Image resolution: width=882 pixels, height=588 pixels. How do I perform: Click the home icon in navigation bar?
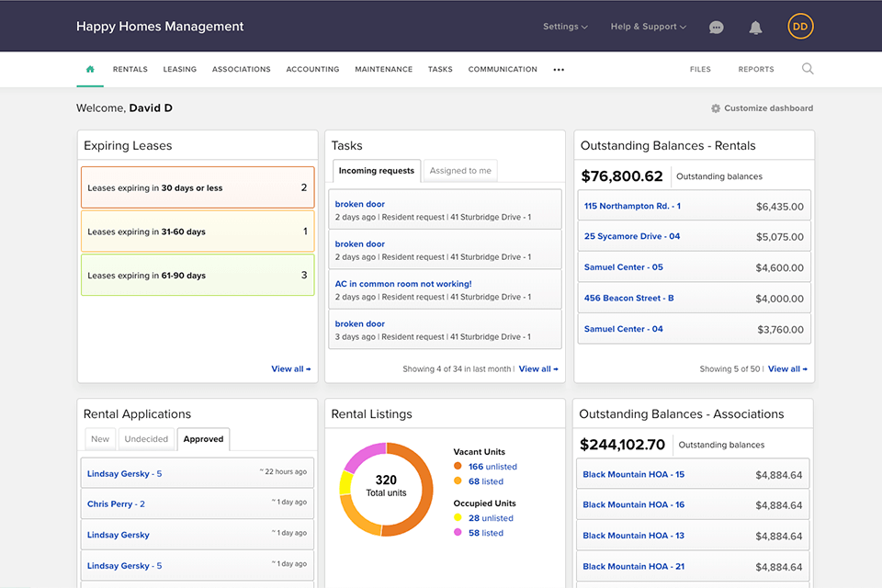click(x=90, y=69)
